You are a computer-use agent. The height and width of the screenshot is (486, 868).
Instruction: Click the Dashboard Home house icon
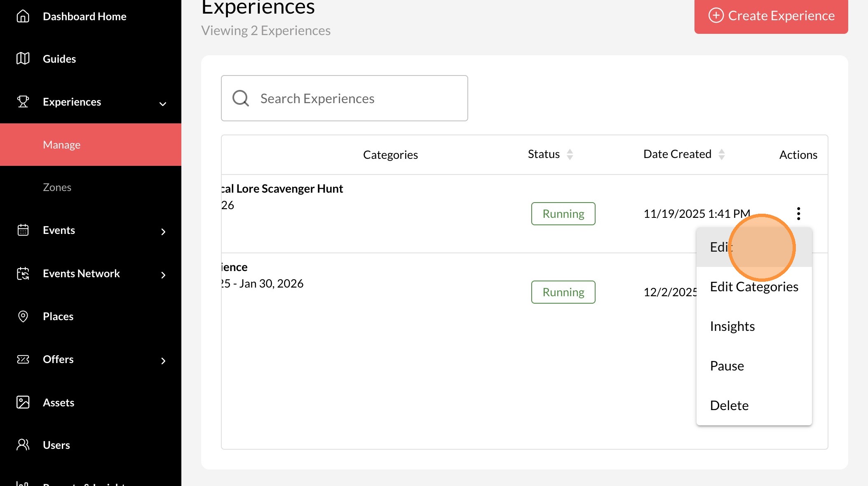23,16
